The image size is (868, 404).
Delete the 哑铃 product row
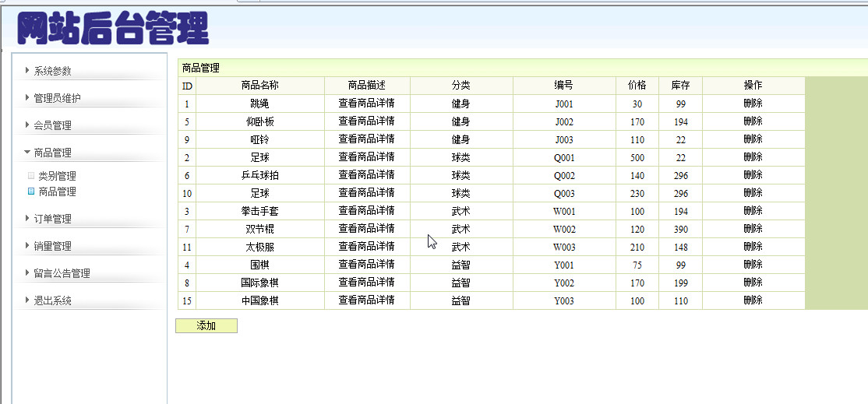pos(753,139)
